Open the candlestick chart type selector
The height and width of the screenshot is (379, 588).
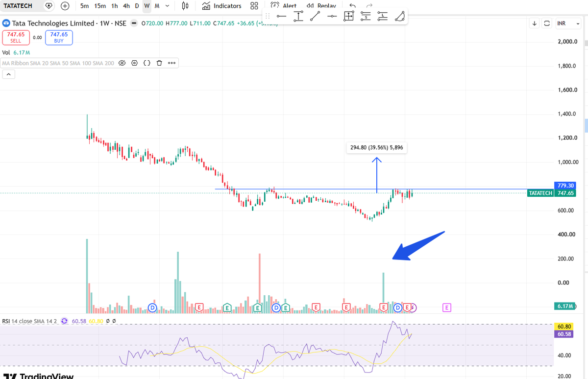pos(185,6)
